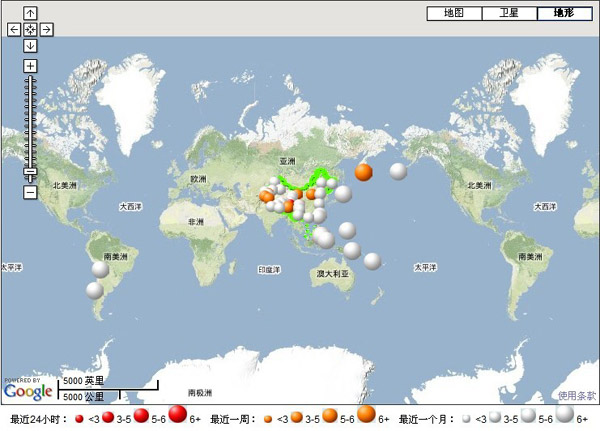Click the smallest red <3 legend ball
600x431 pixels.
tap(79, 419)
